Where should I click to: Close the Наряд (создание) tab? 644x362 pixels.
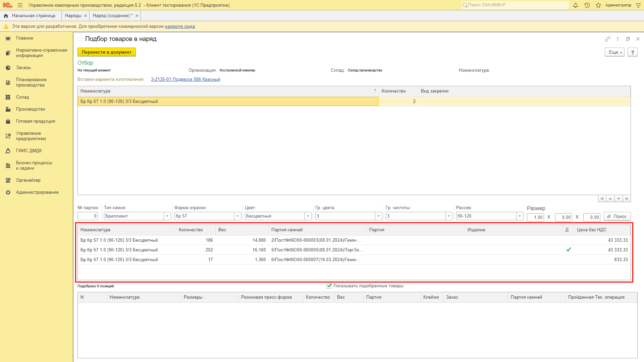click(x=137, y=16)
